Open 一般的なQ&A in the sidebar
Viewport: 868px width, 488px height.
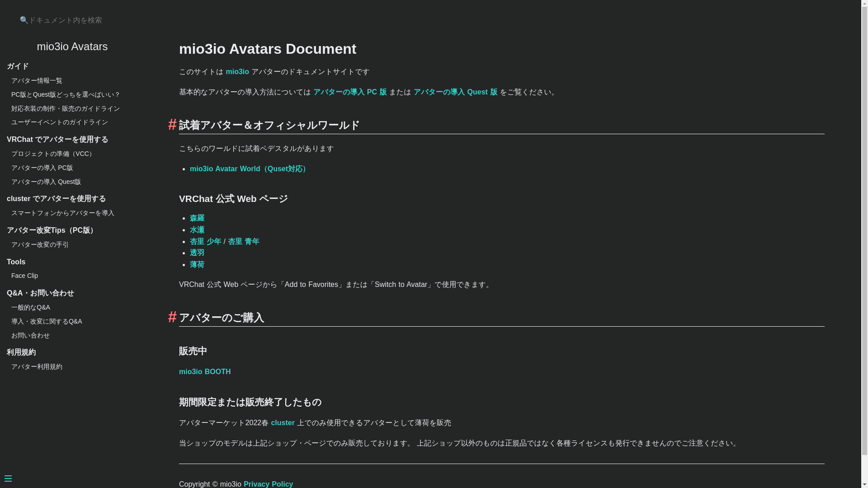coord(31,307)
